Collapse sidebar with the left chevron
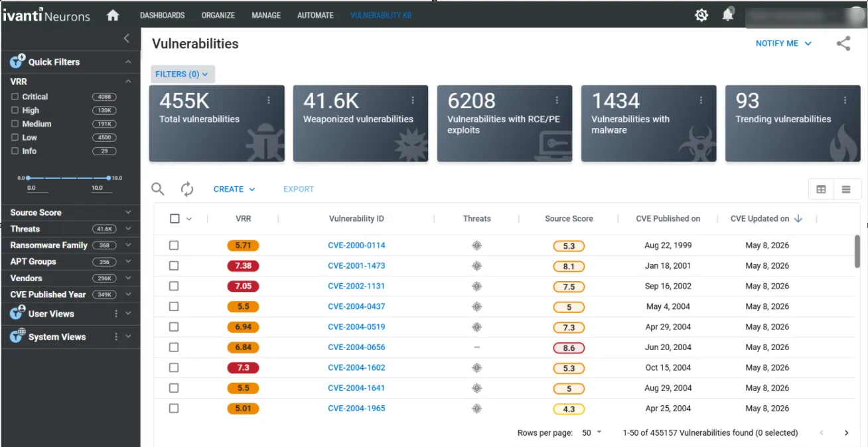 pos(127,38)
